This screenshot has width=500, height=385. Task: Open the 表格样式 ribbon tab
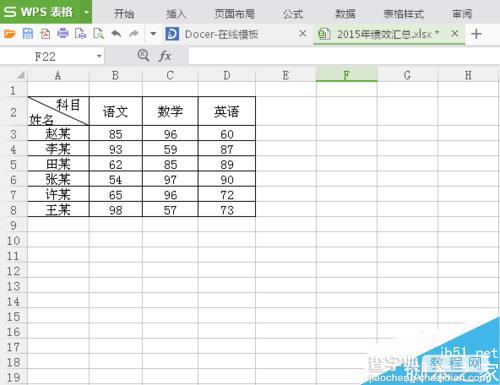[403, 14]
